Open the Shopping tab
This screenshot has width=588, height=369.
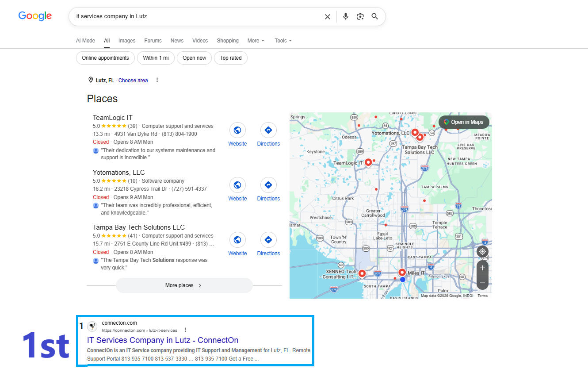pyautogui.click(x=228, y=41)
